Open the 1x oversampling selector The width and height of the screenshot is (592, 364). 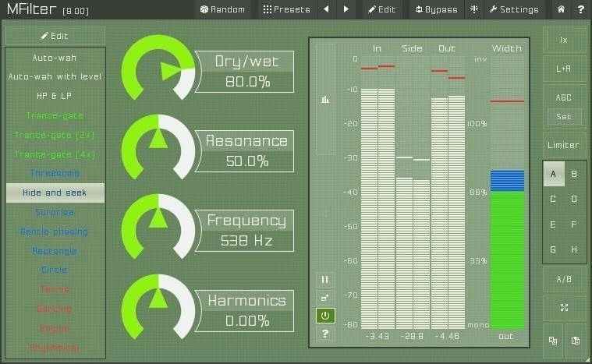pyautogui.click(x=563, y=39)
